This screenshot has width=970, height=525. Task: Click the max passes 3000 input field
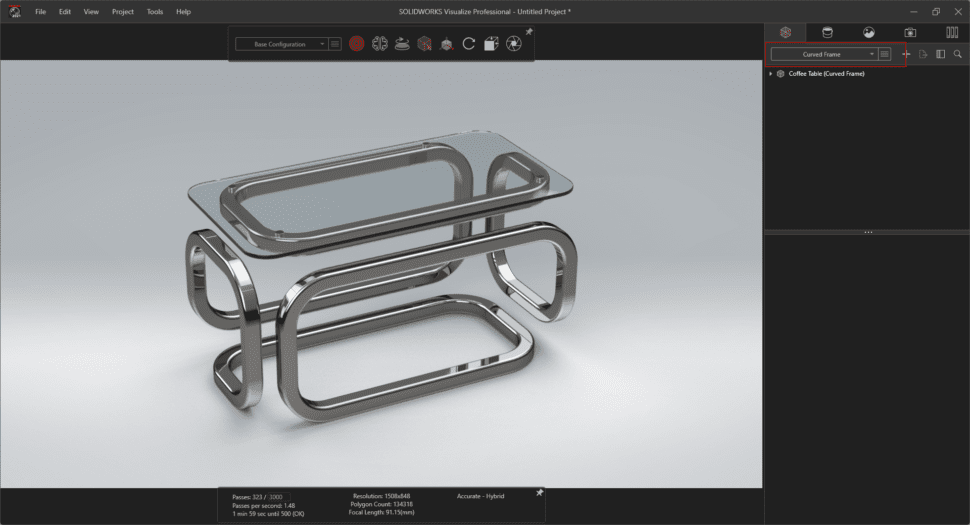click(278, 497)
